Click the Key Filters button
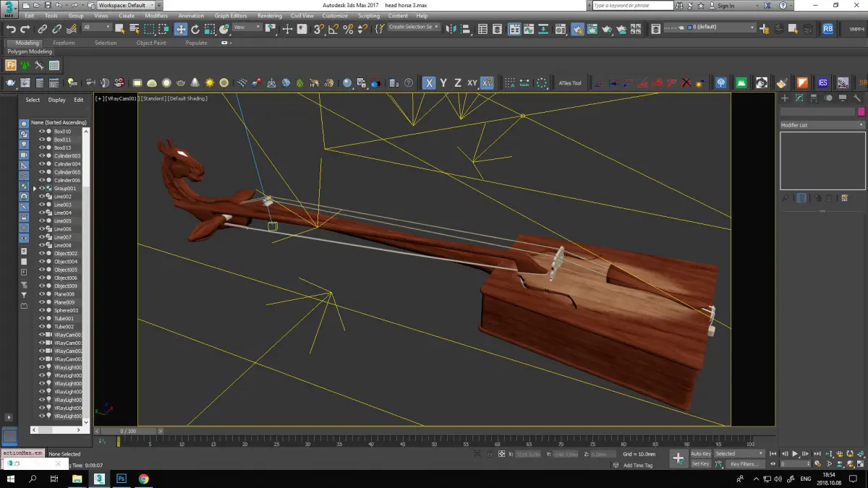868x488 pixels. click(x=744, y=464)
